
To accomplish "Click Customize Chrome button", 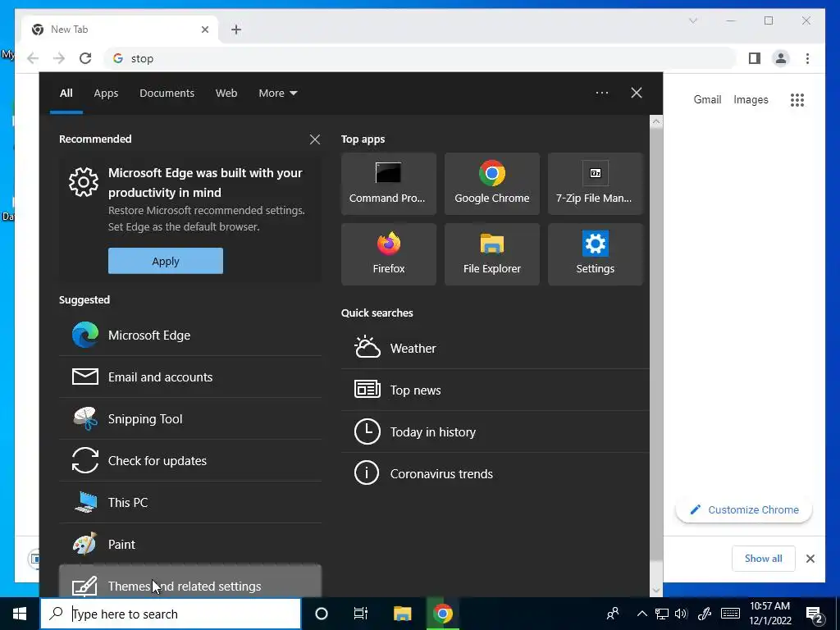I will point(744,510).
